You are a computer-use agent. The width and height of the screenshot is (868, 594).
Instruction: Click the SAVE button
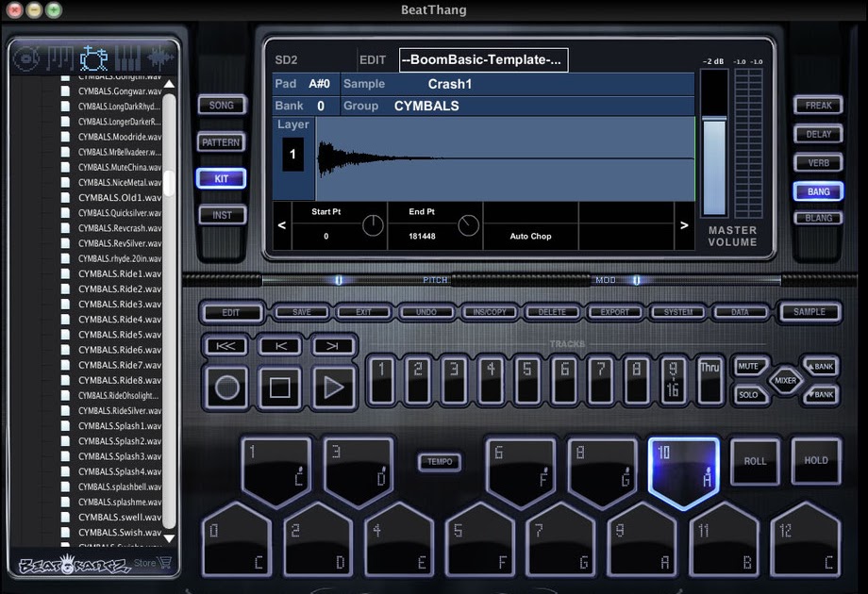(302, 312)
